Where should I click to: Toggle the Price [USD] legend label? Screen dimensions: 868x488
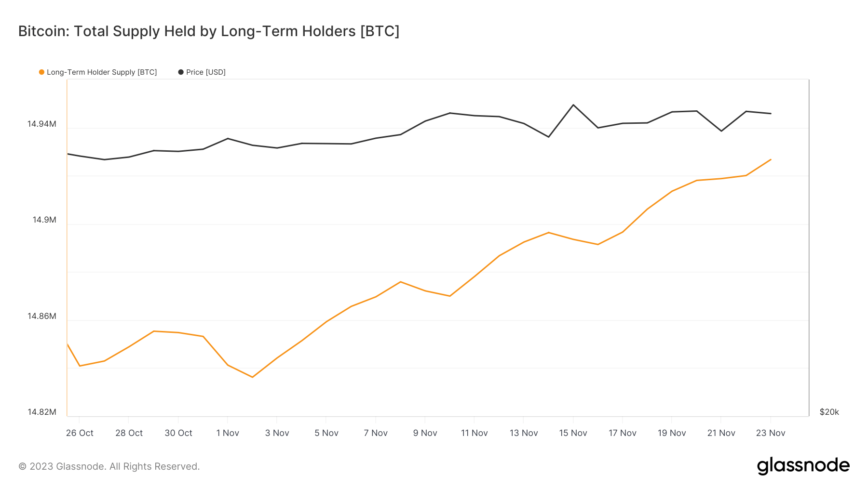point(206,72)
